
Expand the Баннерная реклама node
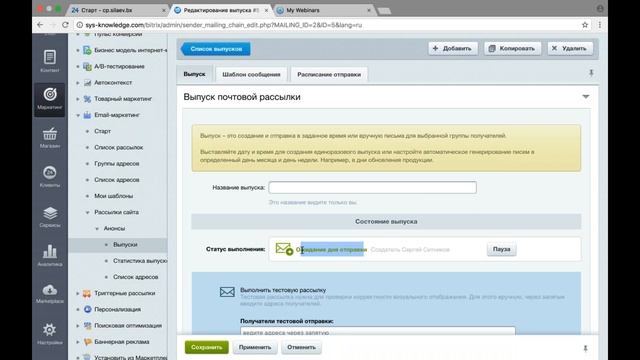(78, 342)
